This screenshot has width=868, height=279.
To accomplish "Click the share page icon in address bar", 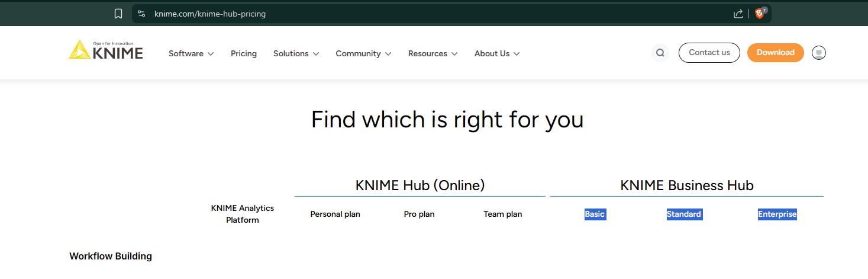I will coord(738,14).
